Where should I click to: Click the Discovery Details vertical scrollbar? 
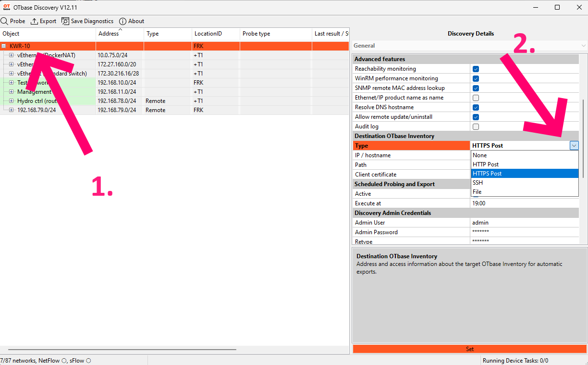tap(583, 138)
